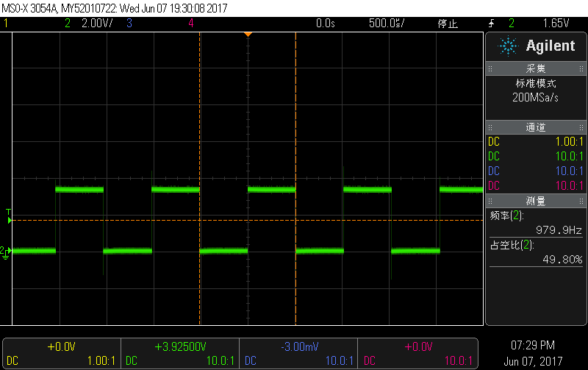Click the Jun 07, 2017 date display
Screen dimensions: 588x370
(x=533, y=361)
